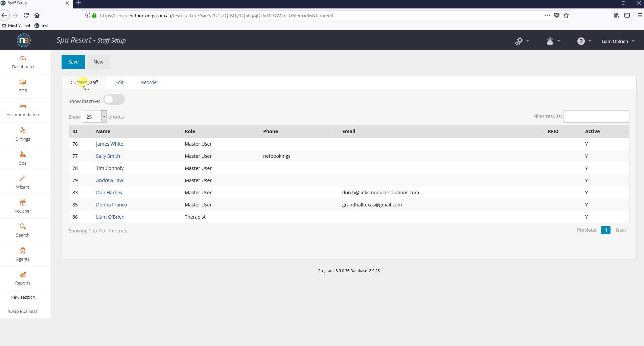The height and width of the screenshot is (346, 644).
Task: Open the settings gears icon
Action: (x=519, y=41)
